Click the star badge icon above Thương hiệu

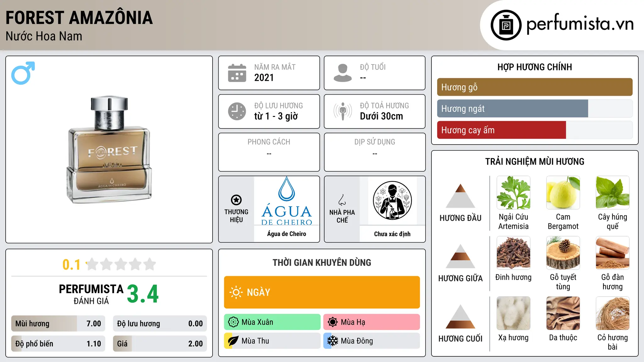pos(236,200)
